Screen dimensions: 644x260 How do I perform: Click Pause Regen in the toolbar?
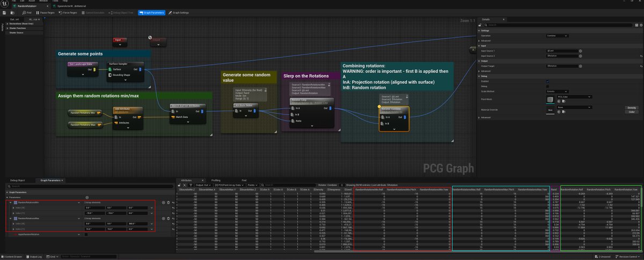[x=45, y=12]
